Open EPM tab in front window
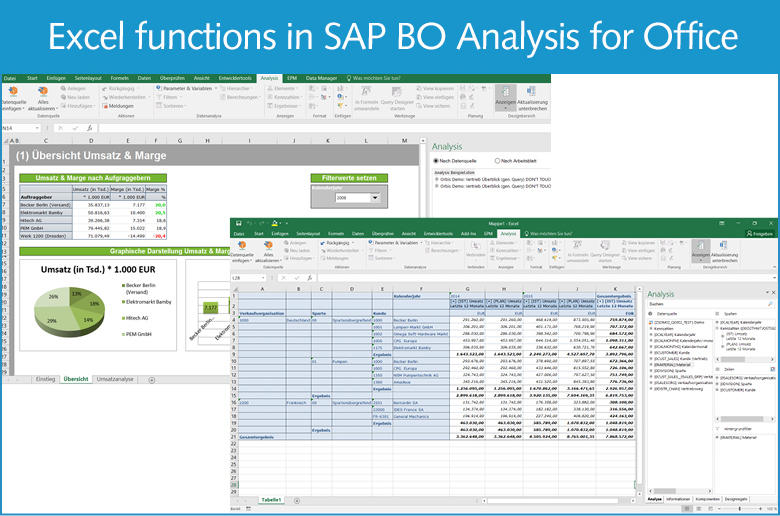This screenshot has width=780, height=516. [x=488, y=233]
